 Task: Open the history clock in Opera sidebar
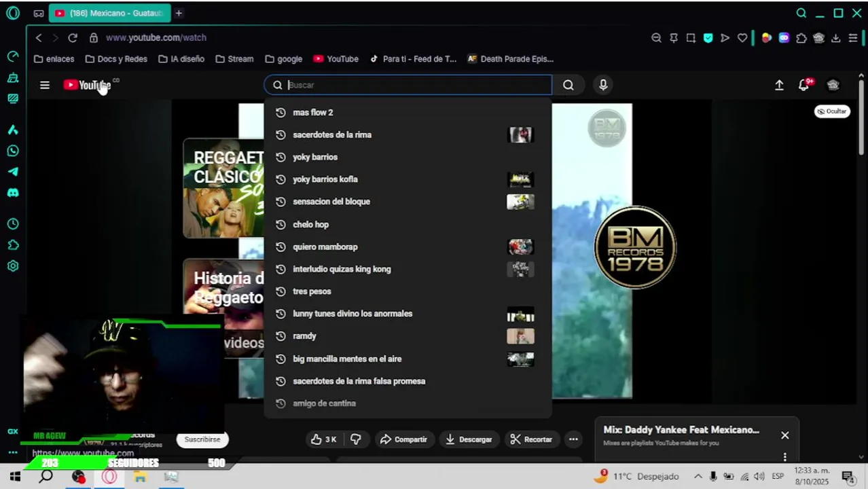[x=13, y=224]
